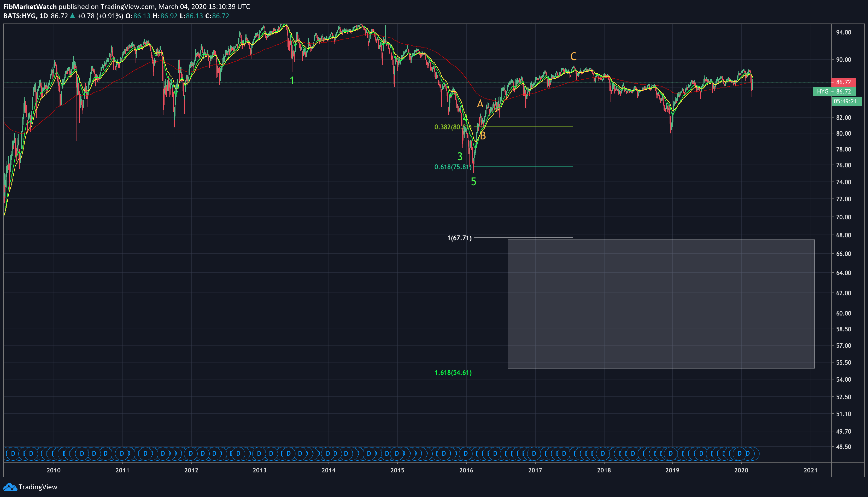Click the first dividend marker left of 2010
This screenshot has width=868, height=497.
(13, 454)
